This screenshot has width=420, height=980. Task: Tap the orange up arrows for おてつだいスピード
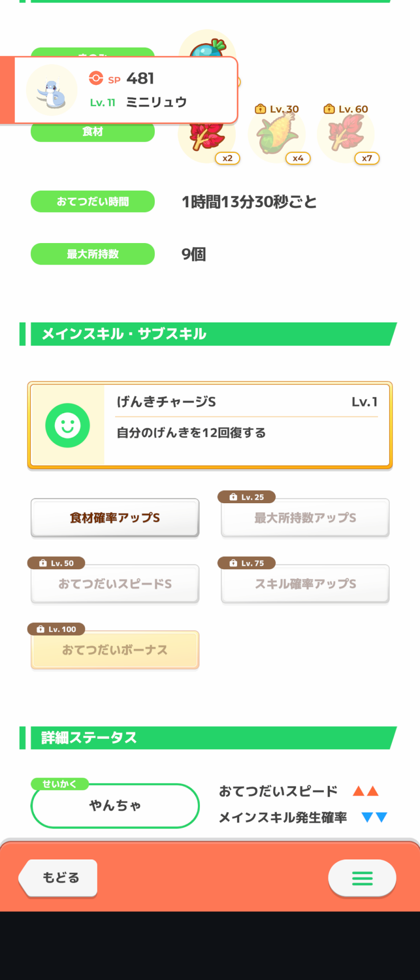(366, 791)
